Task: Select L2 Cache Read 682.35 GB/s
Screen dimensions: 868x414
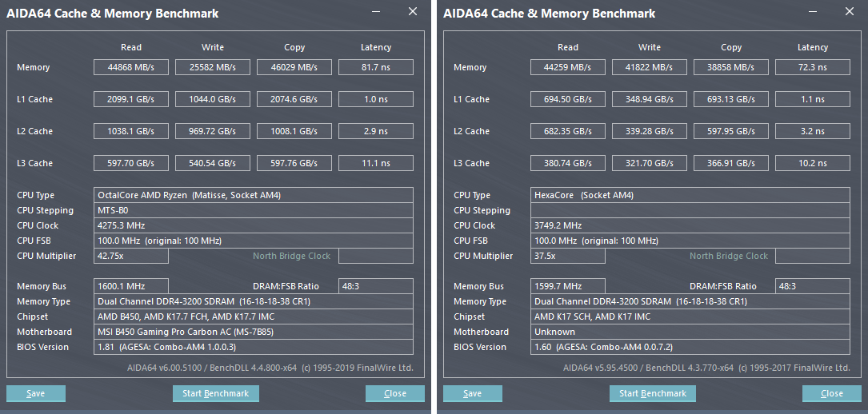Action: pos(568,132)
